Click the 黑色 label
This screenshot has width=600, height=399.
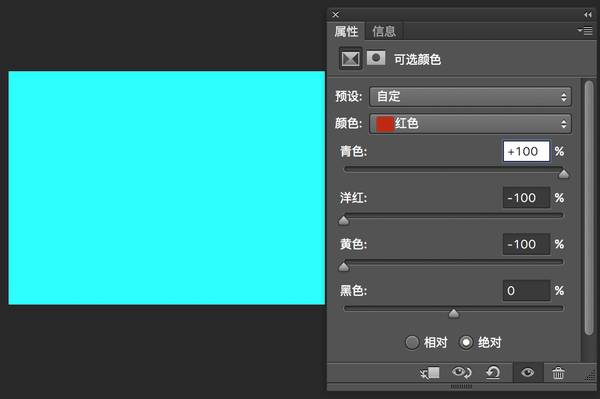(x=353, y=291)
